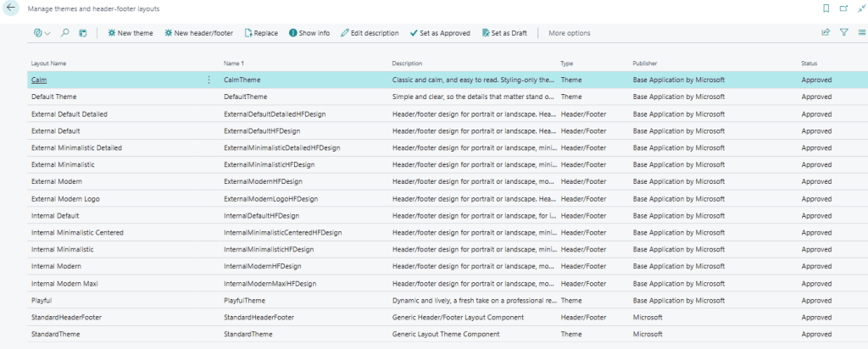Click the share icon at top right

[x=826, y=33]
